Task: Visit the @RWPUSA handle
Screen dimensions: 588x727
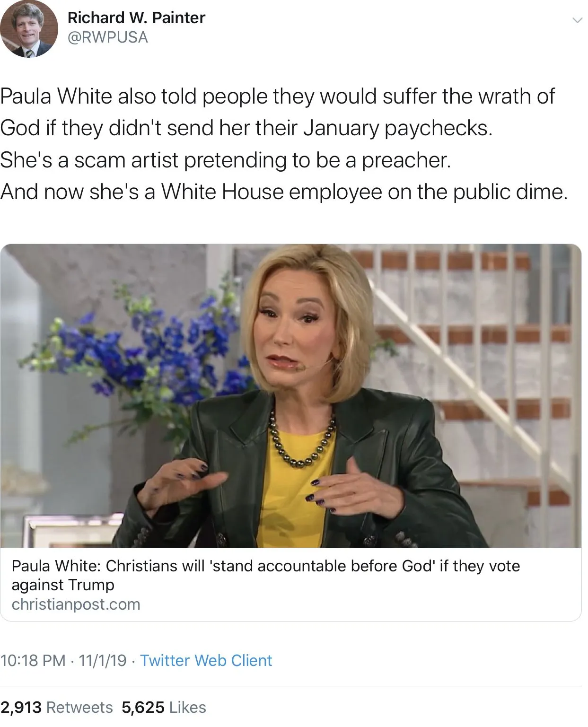Action: point(108,37)
